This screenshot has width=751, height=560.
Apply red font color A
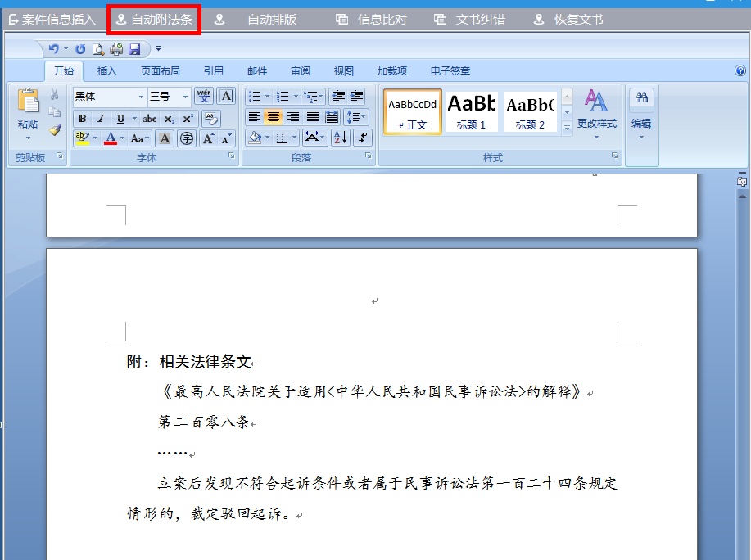tap(111, 138)
